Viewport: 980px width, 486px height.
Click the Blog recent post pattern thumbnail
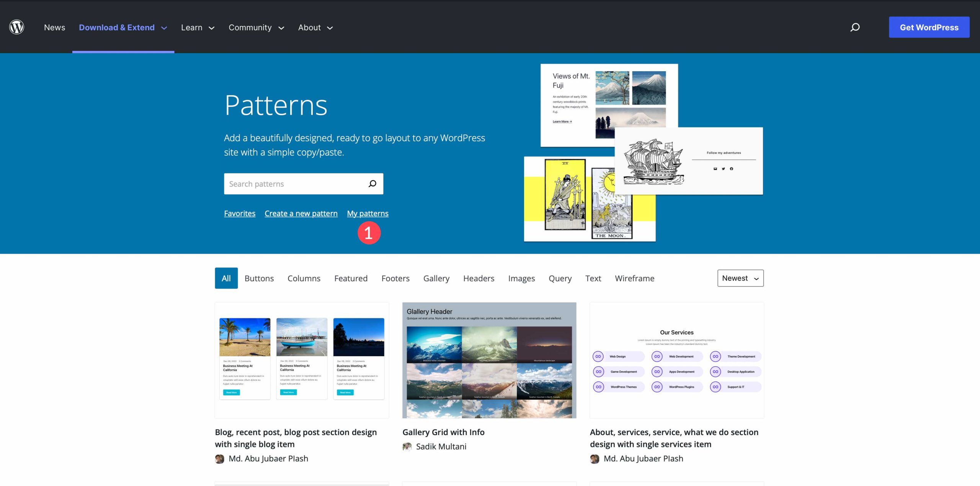[302, 360]
